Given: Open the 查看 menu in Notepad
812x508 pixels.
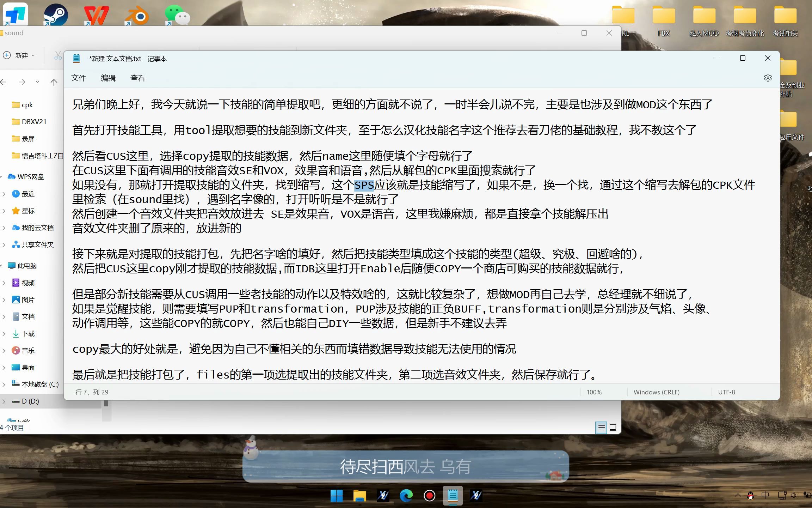Looking at the screenshot, I should (137, 78).
